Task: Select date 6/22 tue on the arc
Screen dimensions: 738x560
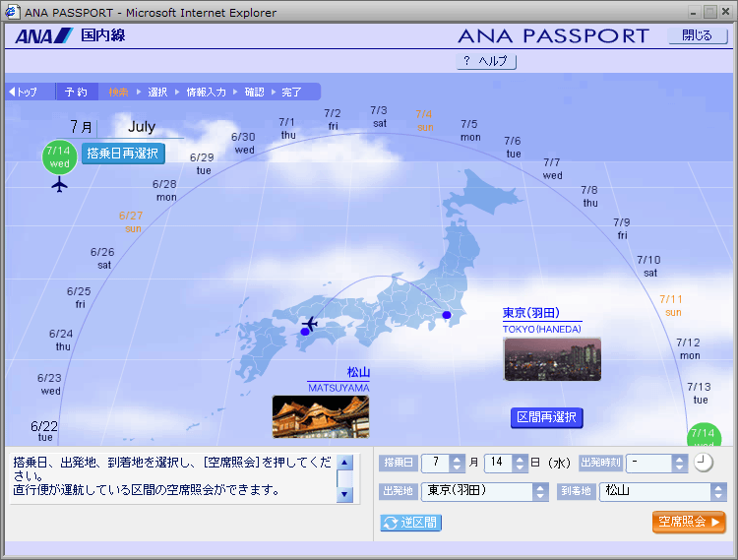Action: click(44, 431)
